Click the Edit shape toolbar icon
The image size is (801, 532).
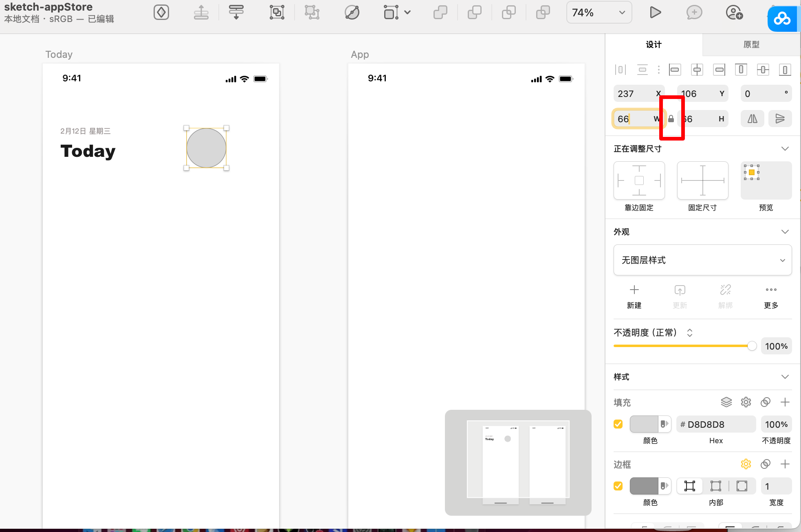click(352, 13)
